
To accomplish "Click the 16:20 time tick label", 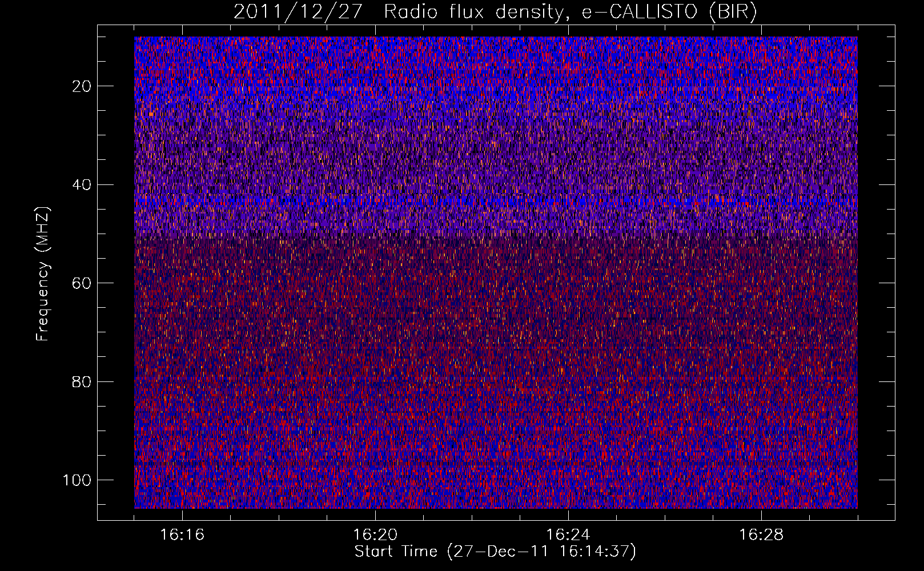I will (375, 535).
